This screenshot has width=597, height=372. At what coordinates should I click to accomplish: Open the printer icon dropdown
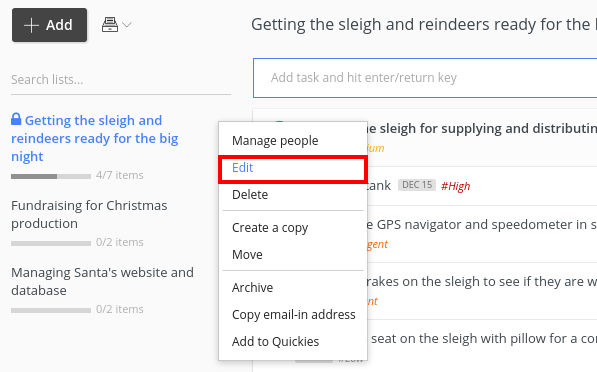[x=110, y=25]
